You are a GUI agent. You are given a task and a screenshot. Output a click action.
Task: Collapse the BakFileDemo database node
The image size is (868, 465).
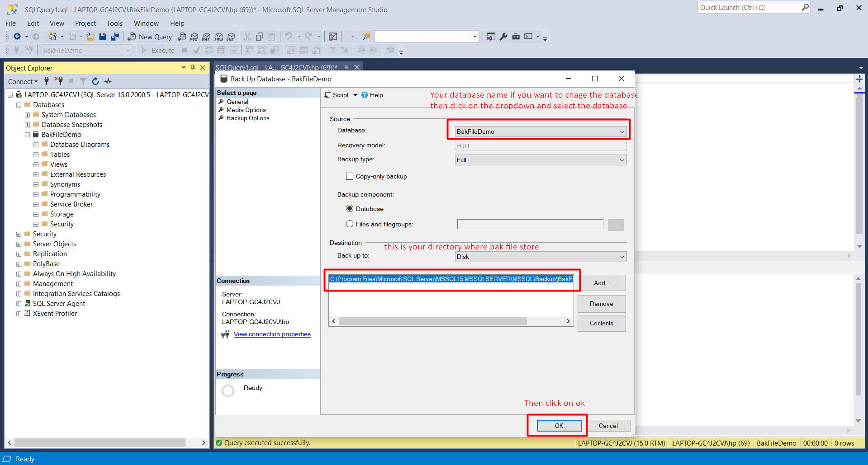28,135
